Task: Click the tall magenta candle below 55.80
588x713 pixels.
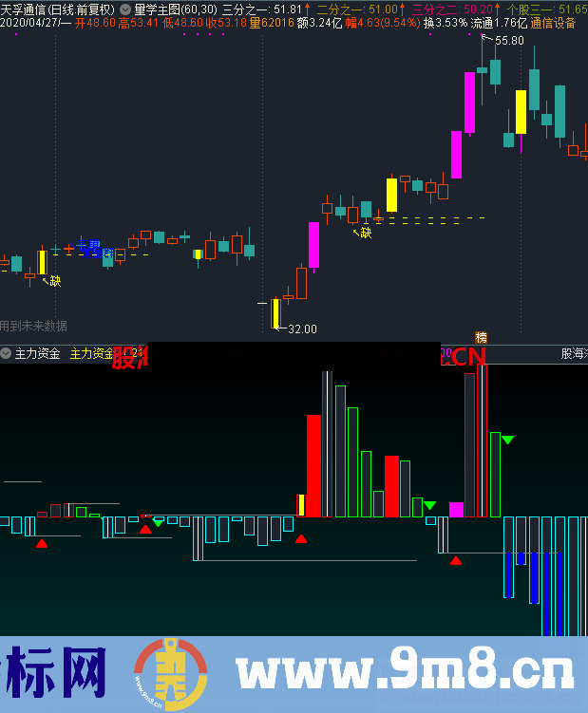Action: 469,102
